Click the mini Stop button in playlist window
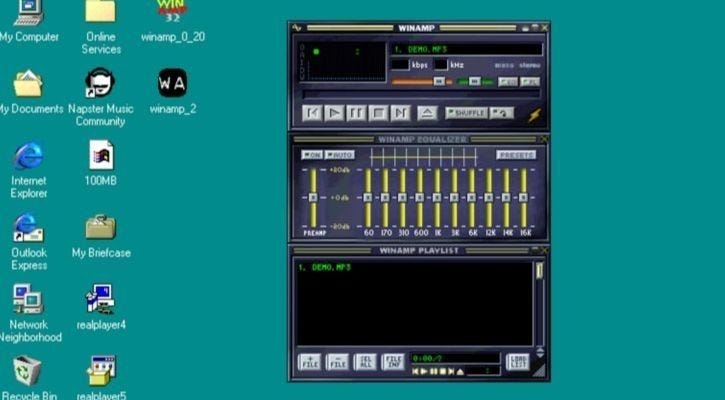 point(443,371)
